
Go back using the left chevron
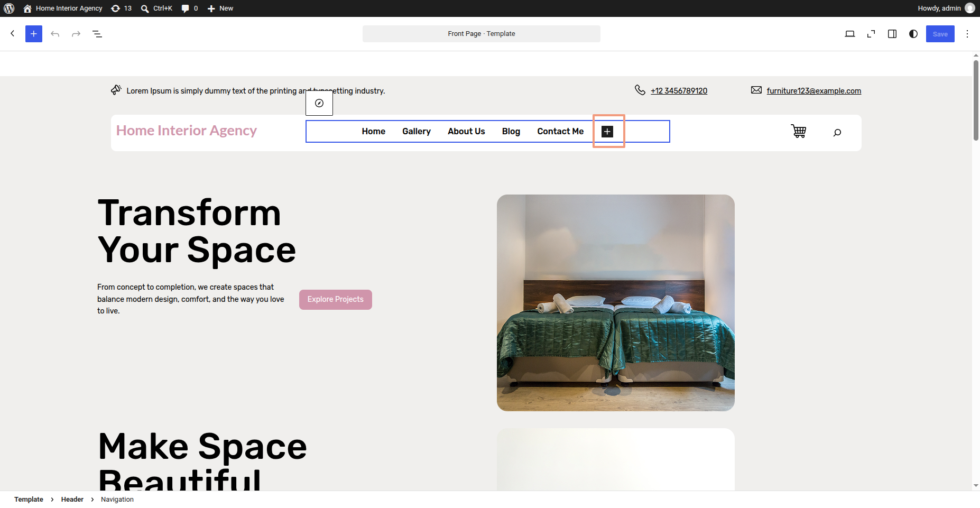click(13, 34)
